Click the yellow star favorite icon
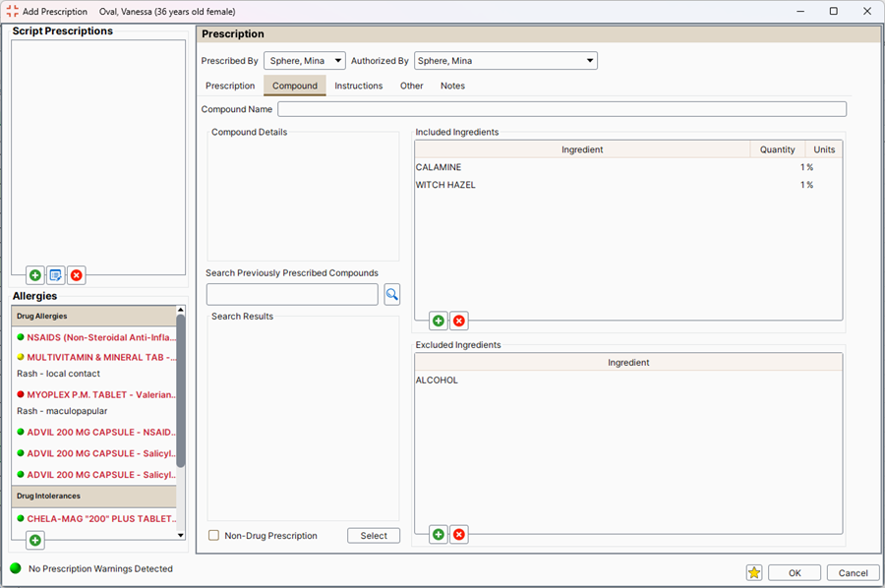This screenshot has height=588, width=885. [754, 573]
